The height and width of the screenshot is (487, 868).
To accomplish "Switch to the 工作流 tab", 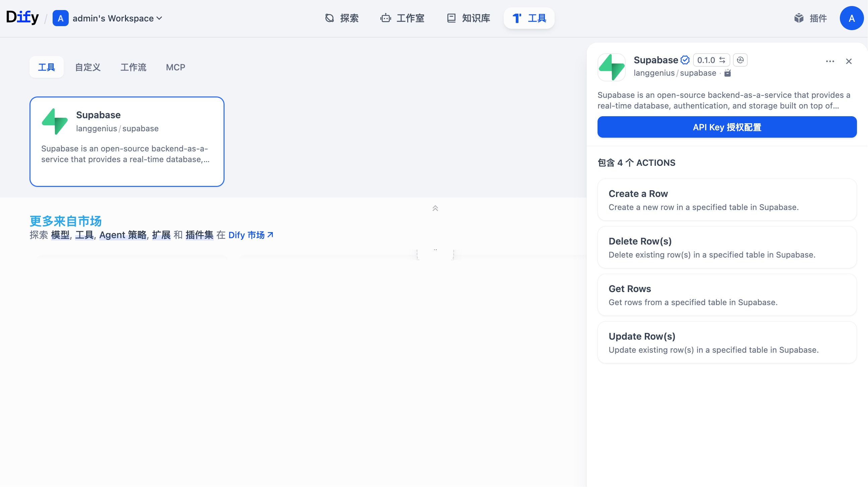I will [133, 67].
